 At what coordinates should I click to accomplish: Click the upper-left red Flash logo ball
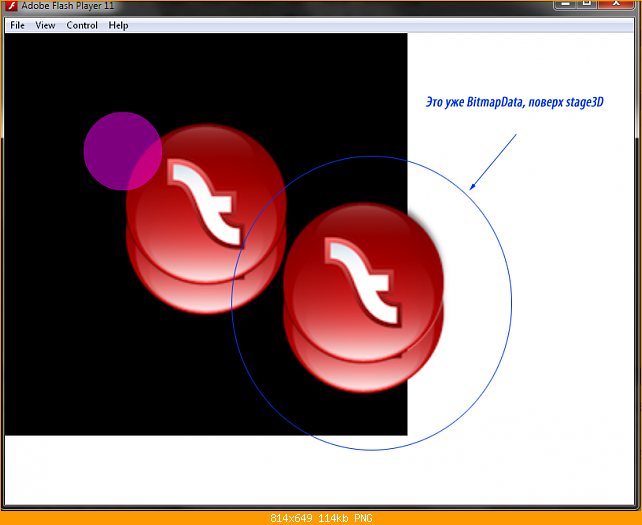pyautogui.click(x=206, y=218)
